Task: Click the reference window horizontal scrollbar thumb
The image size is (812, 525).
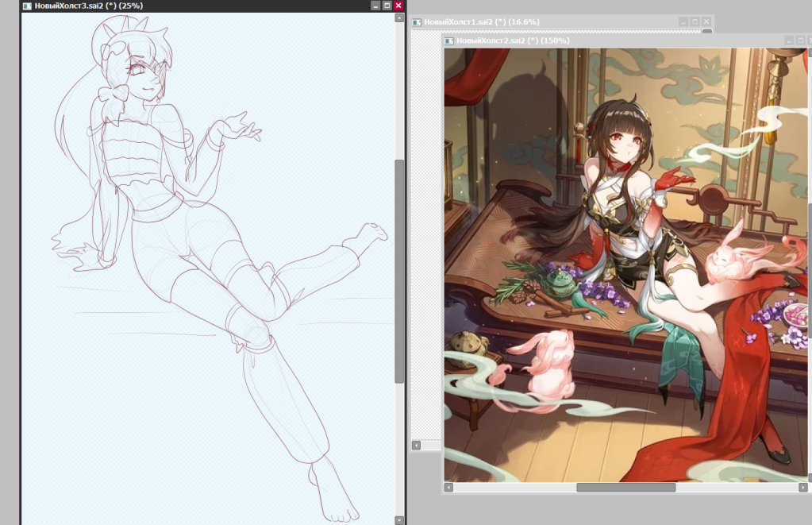Action: pos(626,487)
